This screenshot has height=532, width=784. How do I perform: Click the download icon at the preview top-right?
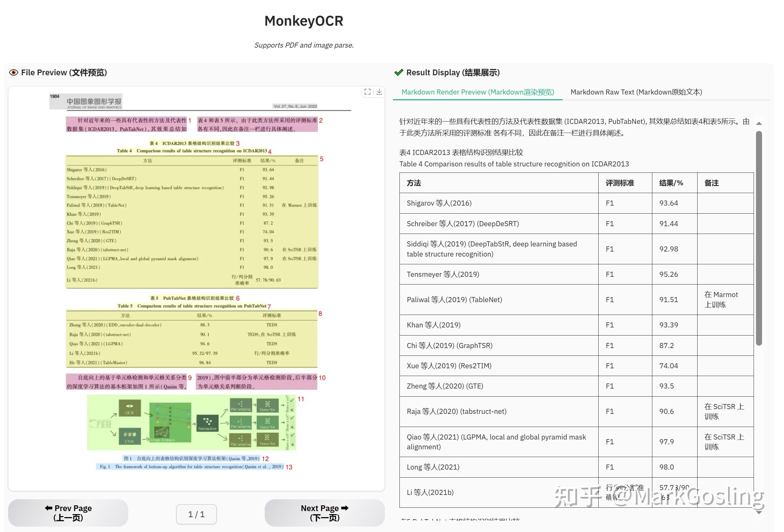(x=380, y=91)
